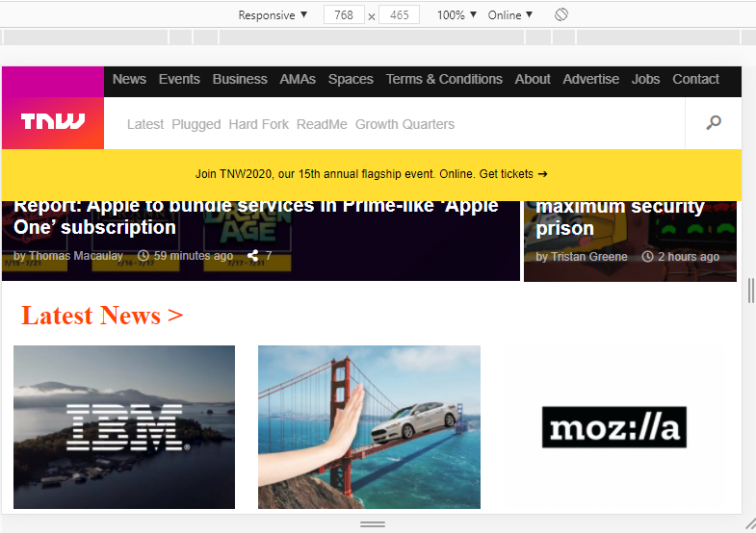Select the Latest section tab

(145, 124)
